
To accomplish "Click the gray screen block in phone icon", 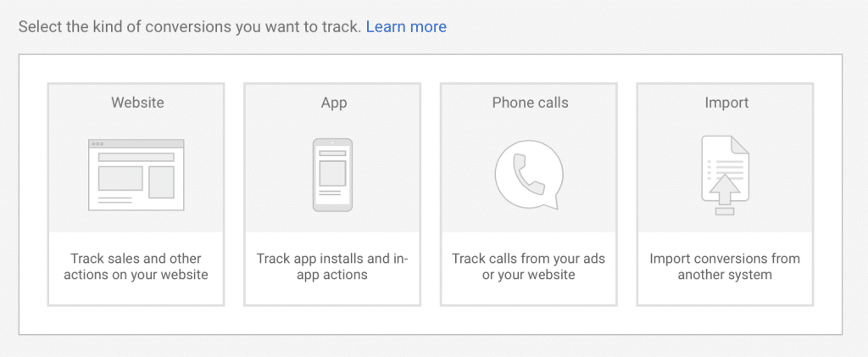I will (x=332, y=173).
